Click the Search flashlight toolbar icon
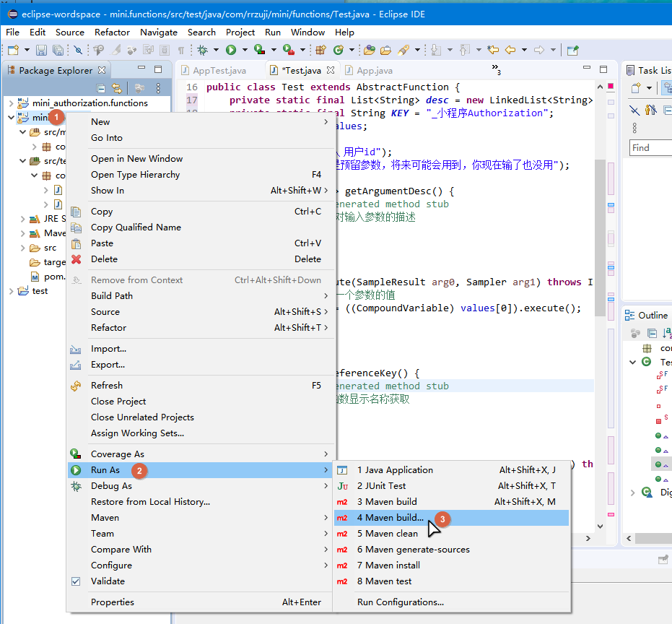Image resolution: width=672 pixels, height=624 pixels. (x=403, y=50)
